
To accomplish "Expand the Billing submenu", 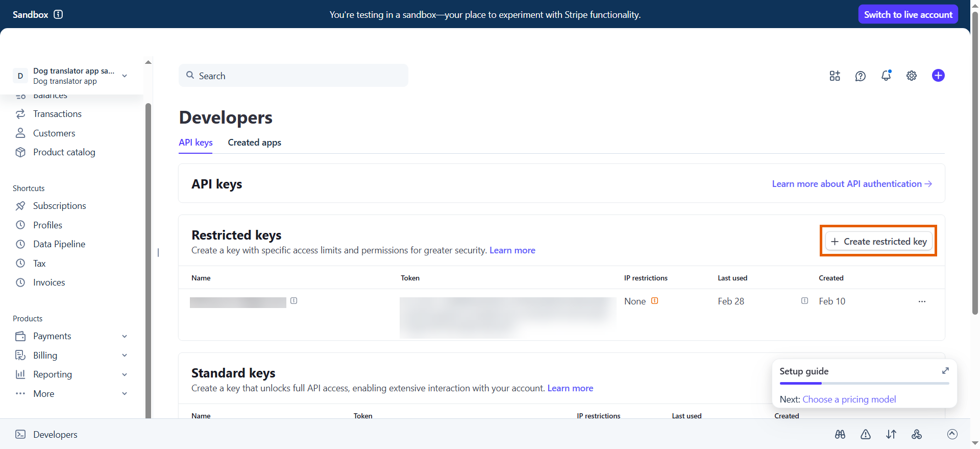I will (x=125, y=356).
